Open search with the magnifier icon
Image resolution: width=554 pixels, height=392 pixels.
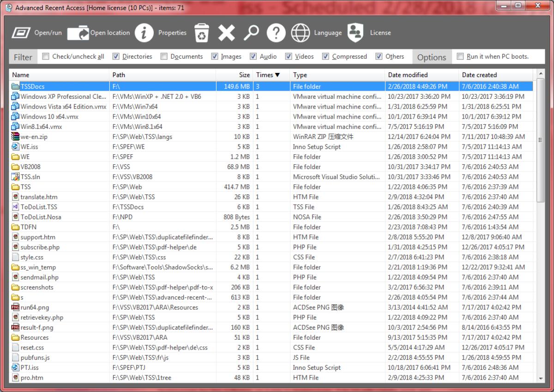tap(251, 32)
